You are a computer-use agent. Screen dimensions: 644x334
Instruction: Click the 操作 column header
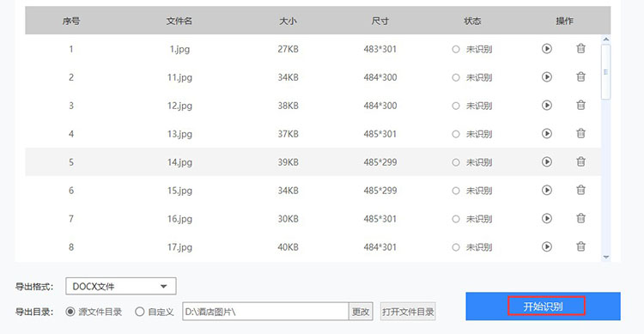(565, 21)
